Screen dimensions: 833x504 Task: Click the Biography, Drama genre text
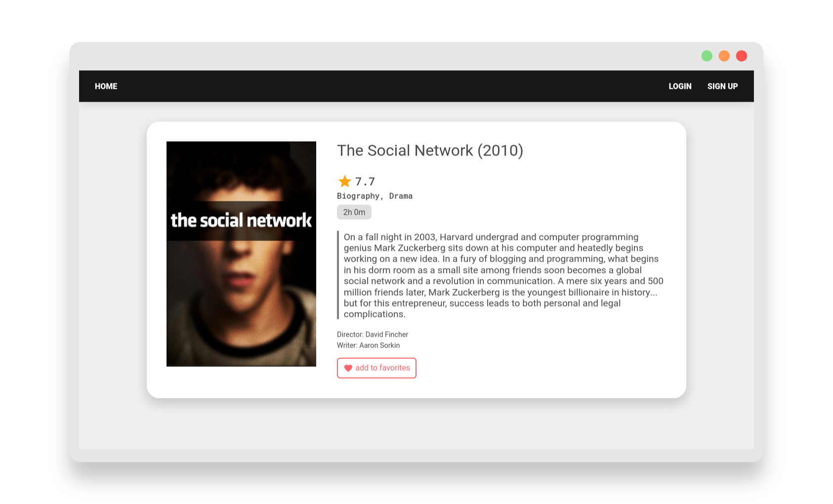(375, 196)
